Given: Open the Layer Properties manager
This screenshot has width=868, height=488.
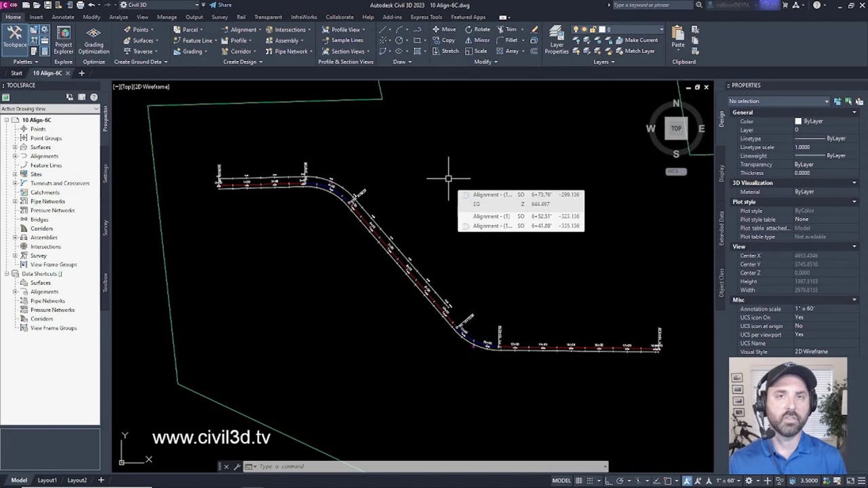Looking at the screenshot, I should click(556, 40).
